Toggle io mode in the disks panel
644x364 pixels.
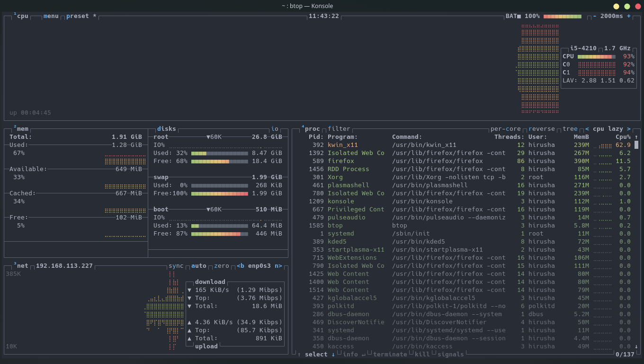[x=275, y=129]
